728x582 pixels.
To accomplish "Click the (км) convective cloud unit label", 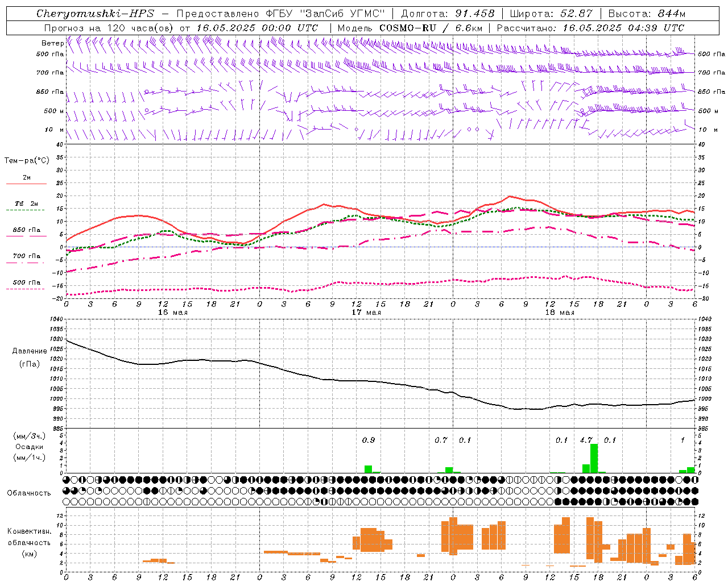I will pyautogui.click(x=29, y=554).
